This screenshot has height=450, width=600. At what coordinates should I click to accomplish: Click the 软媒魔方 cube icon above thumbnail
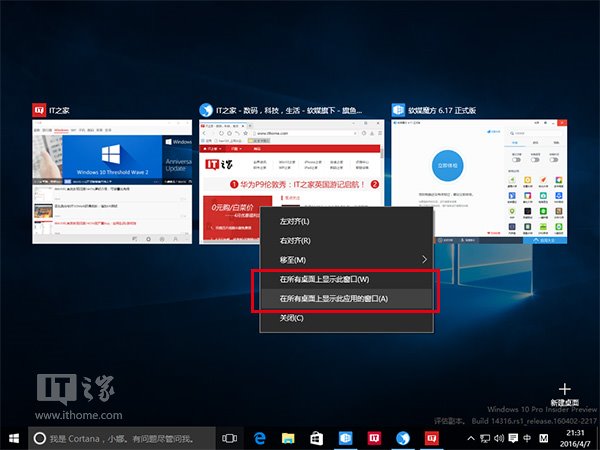[x=398, y=110]
